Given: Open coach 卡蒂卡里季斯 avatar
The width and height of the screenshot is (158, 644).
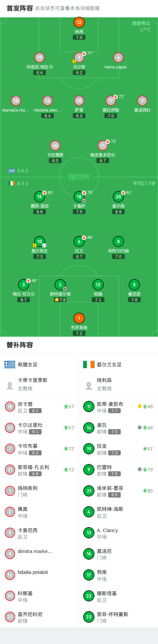Looking at the screenshot, I should click(x=10, y=385).
